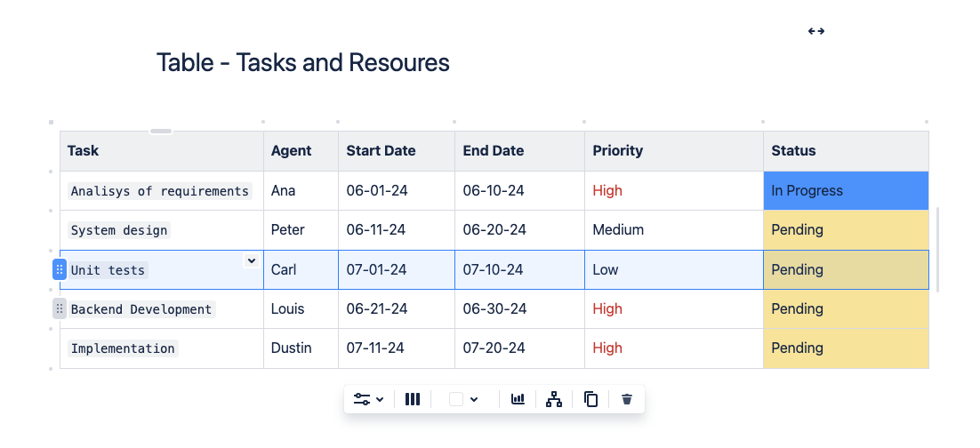The width and height of the screenshot is (980, 448).
Task: Click the page title 'Table - Tasks and Resoures'
Action: click(302, 63)
